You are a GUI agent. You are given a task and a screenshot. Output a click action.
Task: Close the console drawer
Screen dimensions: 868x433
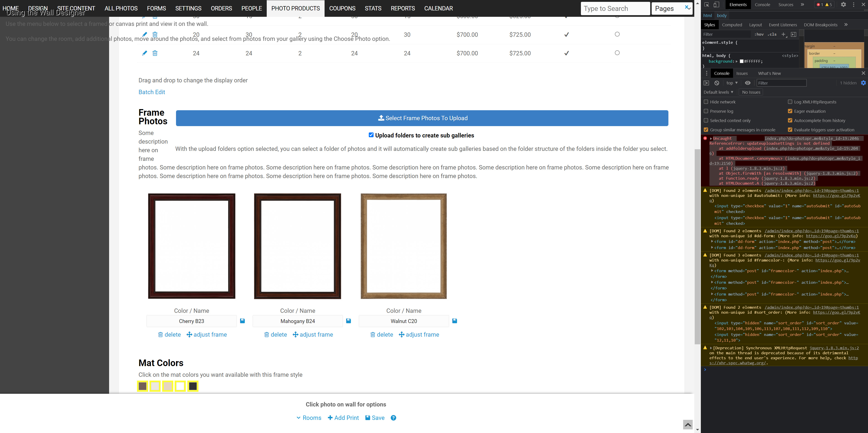click(863, 73)
